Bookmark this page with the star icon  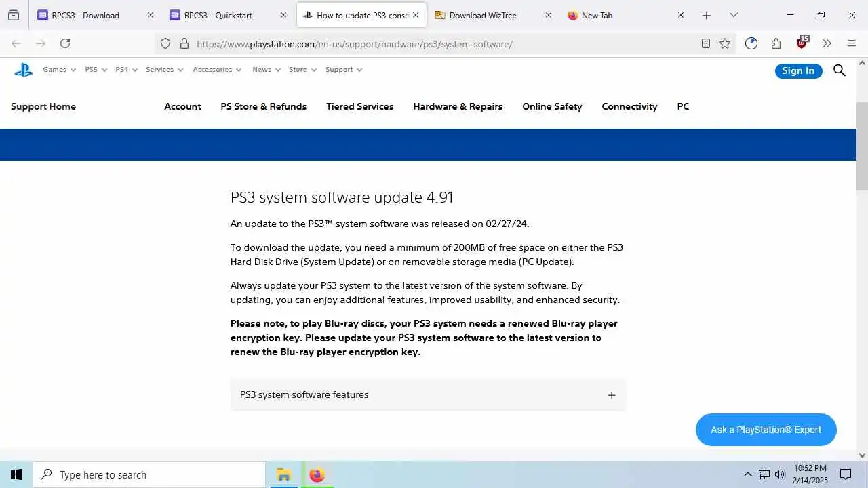click(x=725, y=43)
